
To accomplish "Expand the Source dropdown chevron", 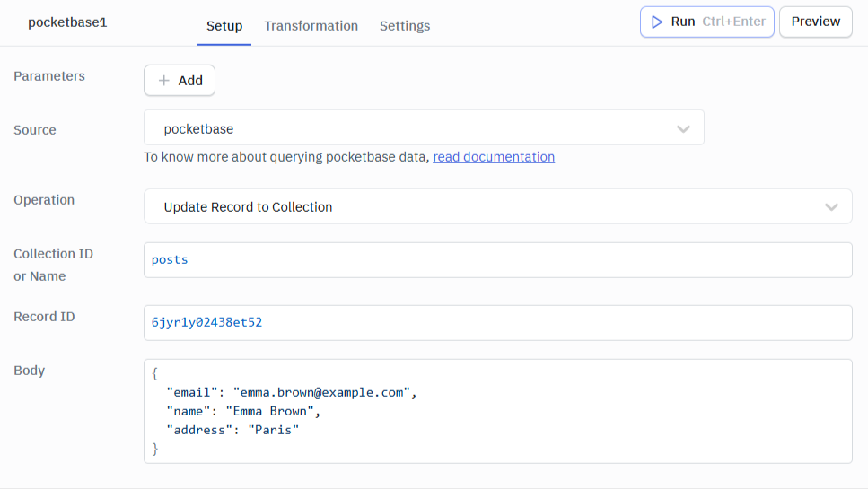I will point(683,129).
